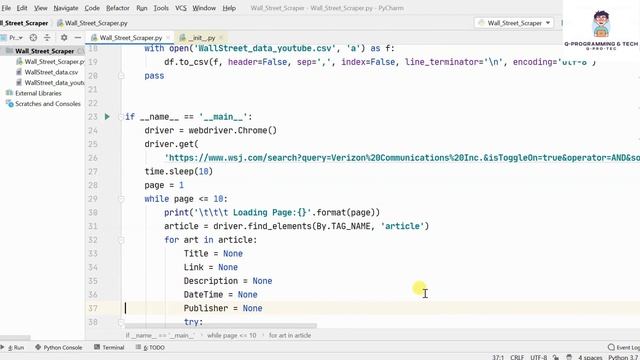Screen dimensions: 640x360
Task: Open the Help menu
Action: tap(229, 8)
